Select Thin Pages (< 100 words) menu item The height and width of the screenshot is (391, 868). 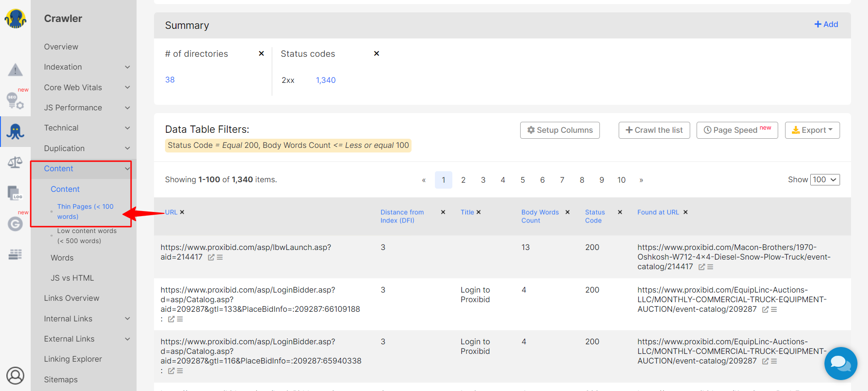85,212
